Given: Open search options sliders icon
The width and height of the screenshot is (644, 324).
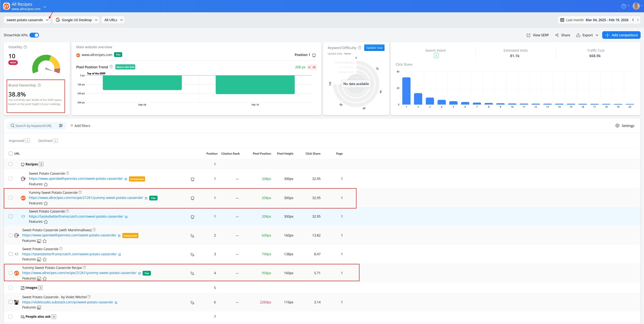Looking at the screenshot, I should coord(61,126).
